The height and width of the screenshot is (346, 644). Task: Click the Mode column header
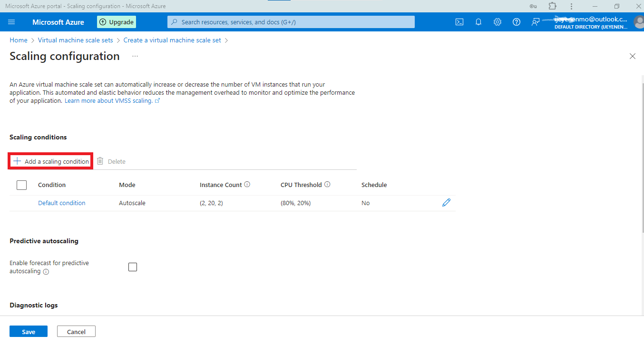coord(127,185)
